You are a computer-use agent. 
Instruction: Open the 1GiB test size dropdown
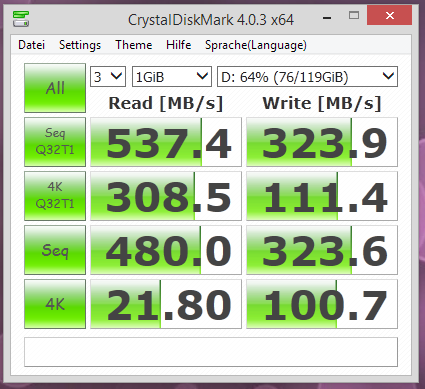pyautogui.click(x=172, y=77)
